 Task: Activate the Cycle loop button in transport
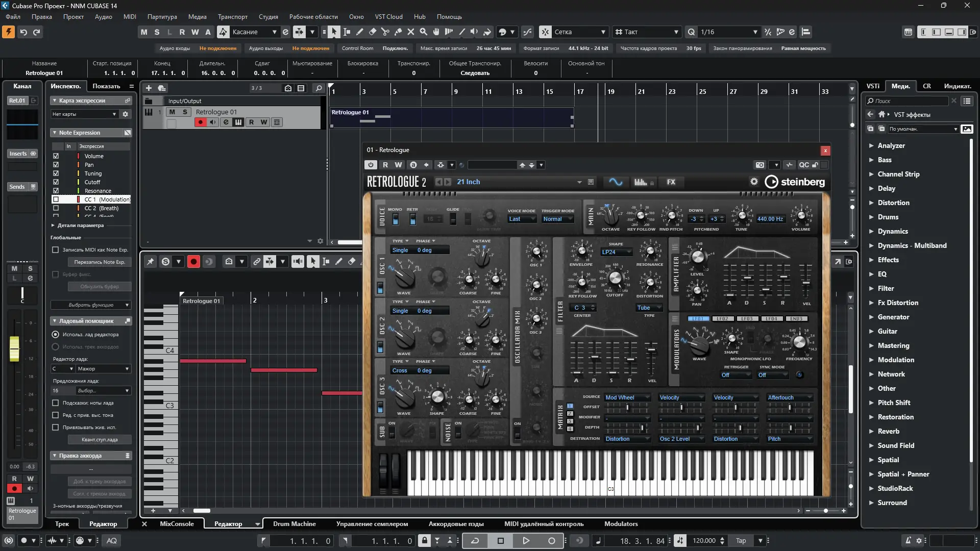tap(475, 541)
